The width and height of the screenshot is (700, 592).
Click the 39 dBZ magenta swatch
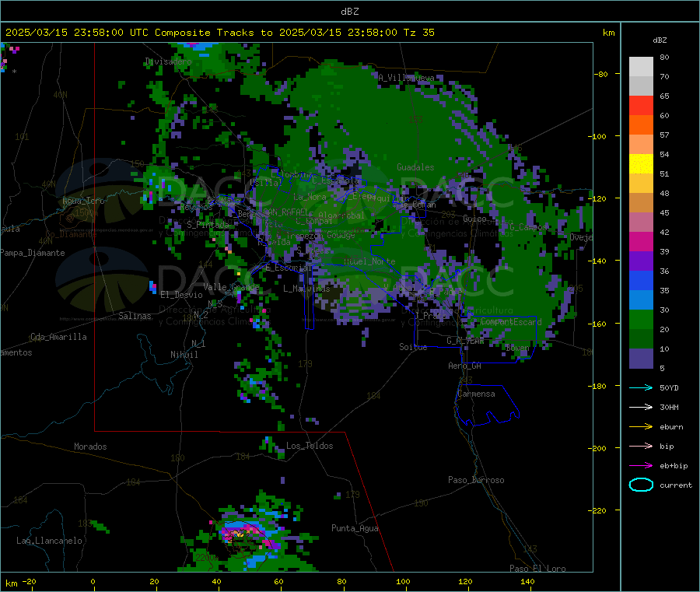click(641, 241)
